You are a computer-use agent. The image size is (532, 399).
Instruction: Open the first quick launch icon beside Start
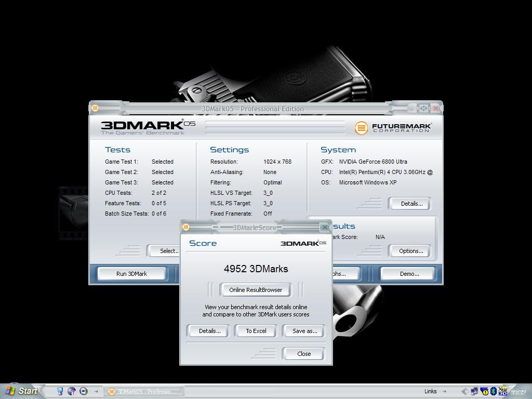coord(60,391)
